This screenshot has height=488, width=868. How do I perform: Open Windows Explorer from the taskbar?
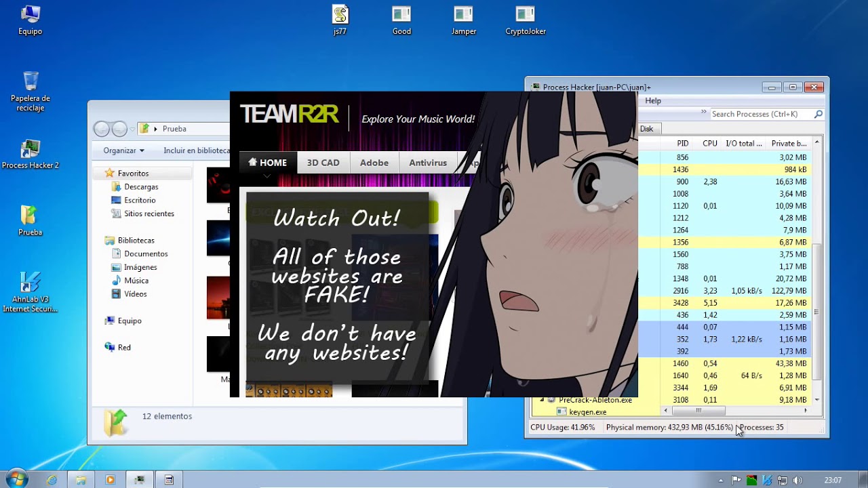(x=81, y=480)
